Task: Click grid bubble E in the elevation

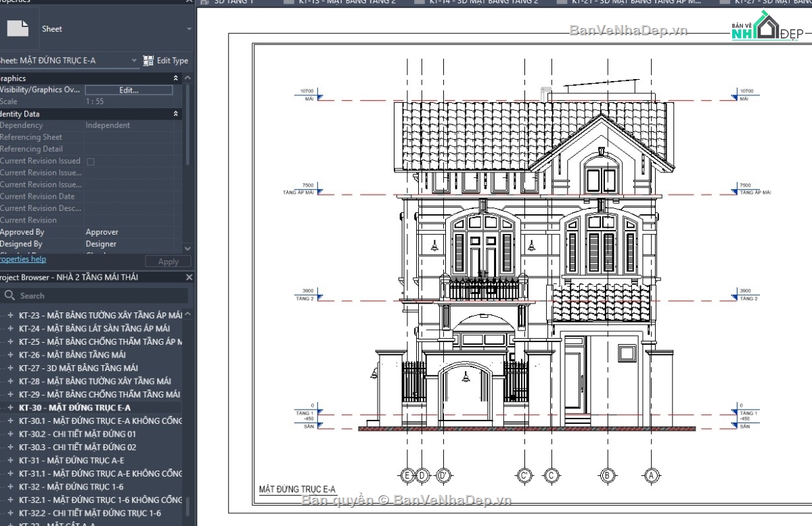Action: pos(407,475)
